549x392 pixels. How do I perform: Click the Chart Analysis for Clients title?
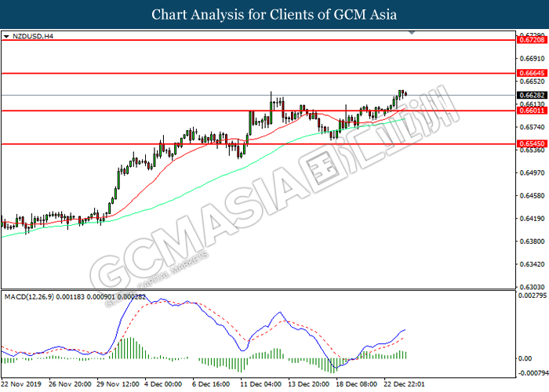click(274, 15)
